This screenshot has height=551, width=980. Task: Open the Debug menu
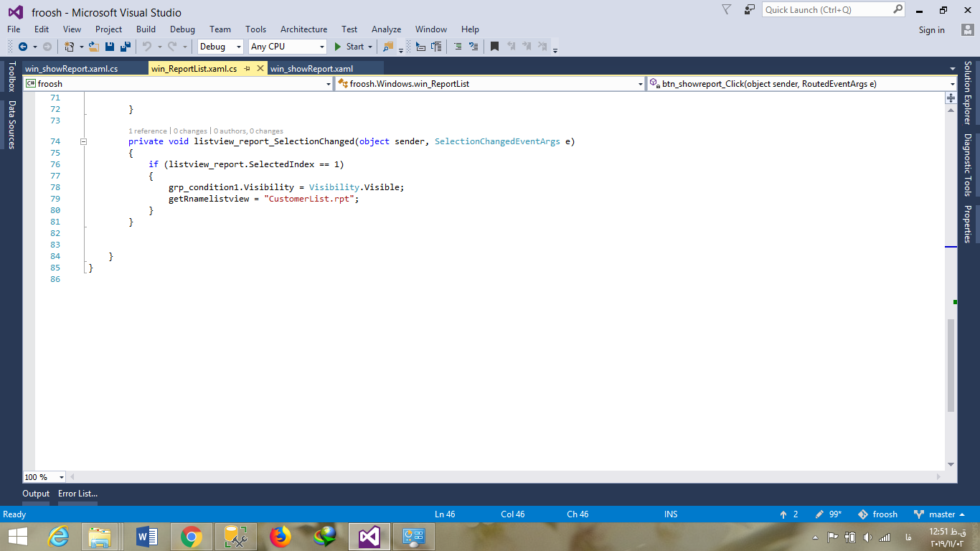pyautogui.click(x=182, y=29)
